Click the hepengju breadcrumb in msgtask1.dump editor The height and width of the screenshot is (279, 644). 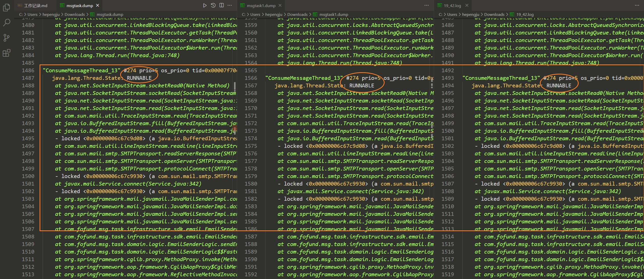click(x=273, y=14)
